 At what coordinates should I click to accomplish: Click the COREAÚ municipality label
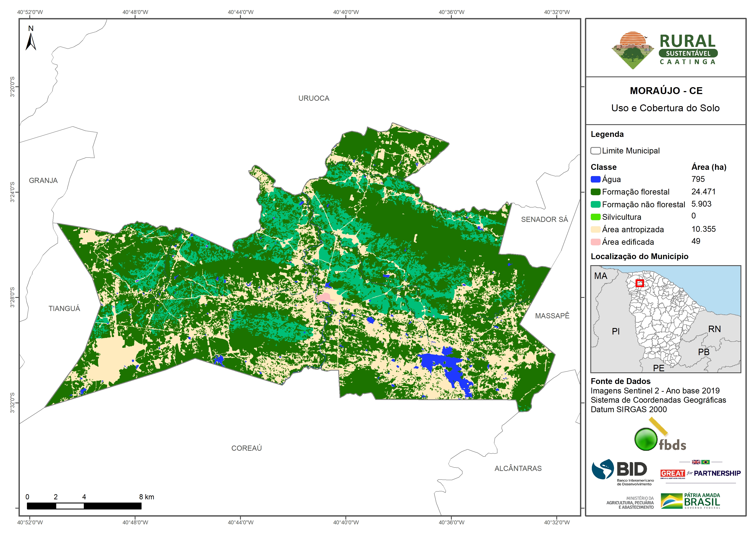tap(246, 448)
